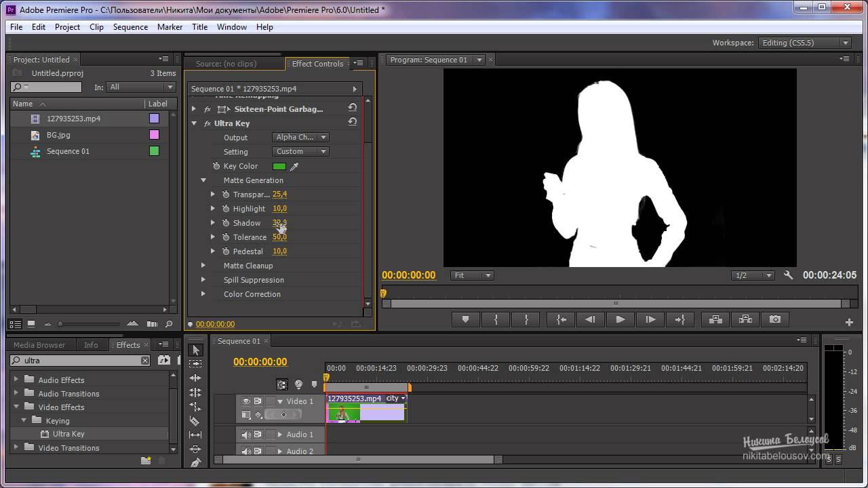Select the Rate Stretch tool
This screenshot has height=488, width=868.
196,407
